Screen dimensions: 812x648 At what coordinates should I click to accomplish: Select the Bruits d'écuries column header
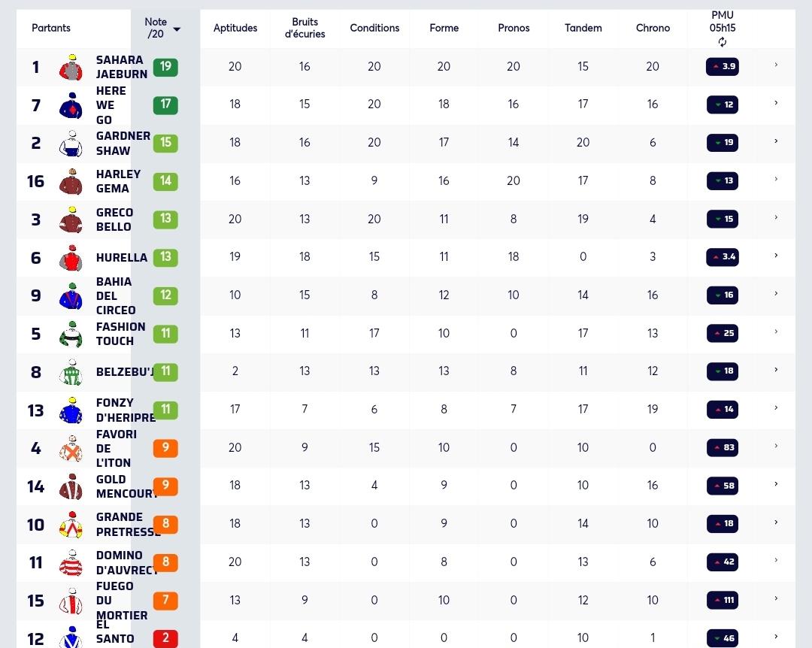304,28
